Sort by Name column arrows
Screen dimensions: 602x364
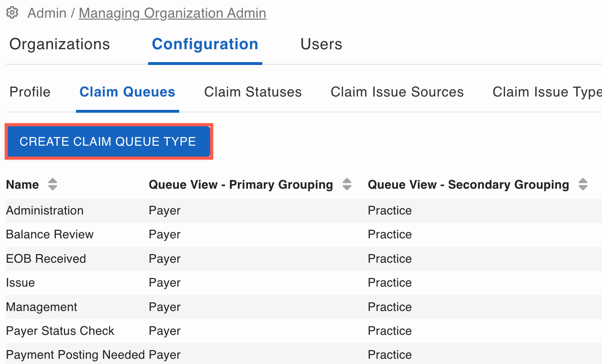53,184
